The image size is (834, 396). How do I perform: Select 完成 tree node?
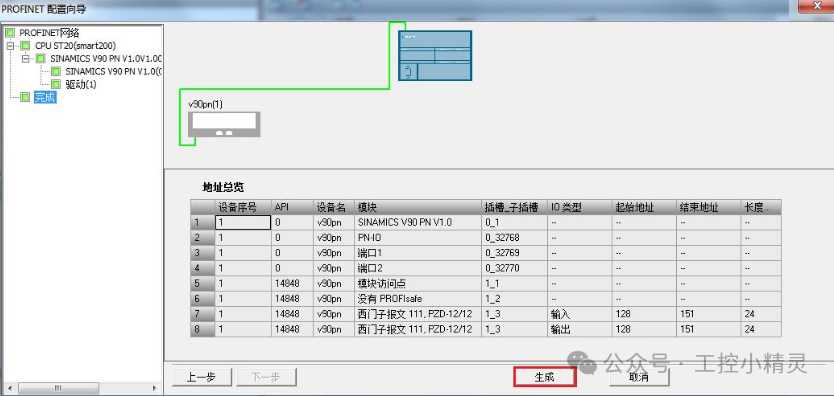click(x=45, y=97)
